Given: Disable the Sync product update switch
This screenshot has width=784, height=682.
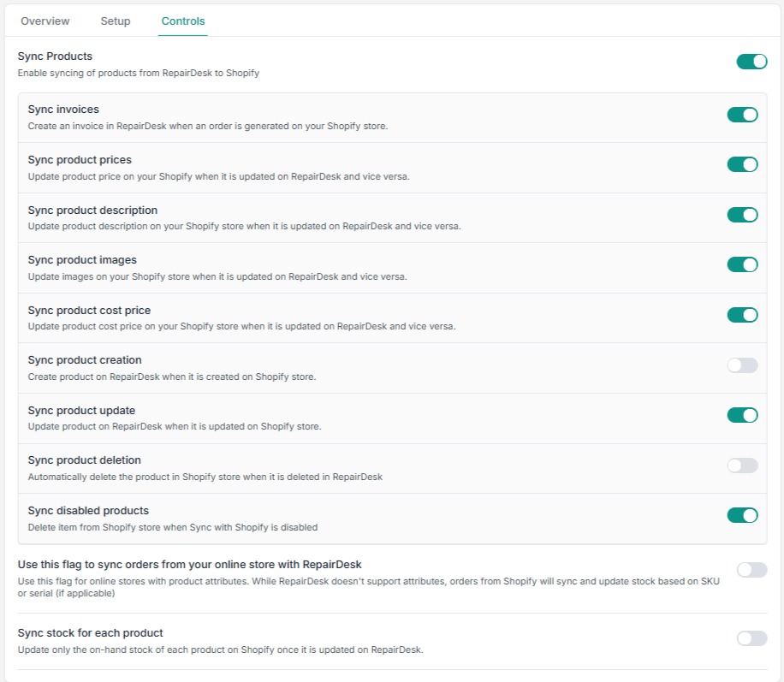Looking at the screenshot, I should coord(743,415).
